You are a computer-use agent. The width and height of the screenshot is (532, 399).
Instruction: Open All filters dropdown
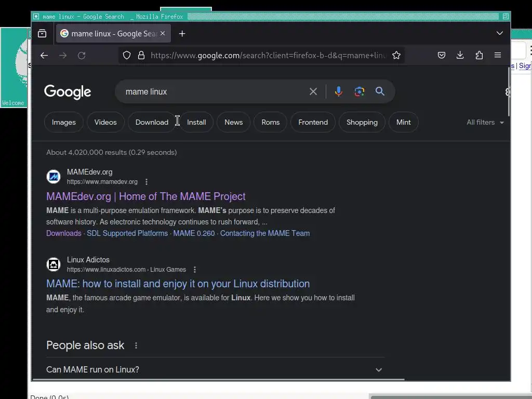point(485,122)
